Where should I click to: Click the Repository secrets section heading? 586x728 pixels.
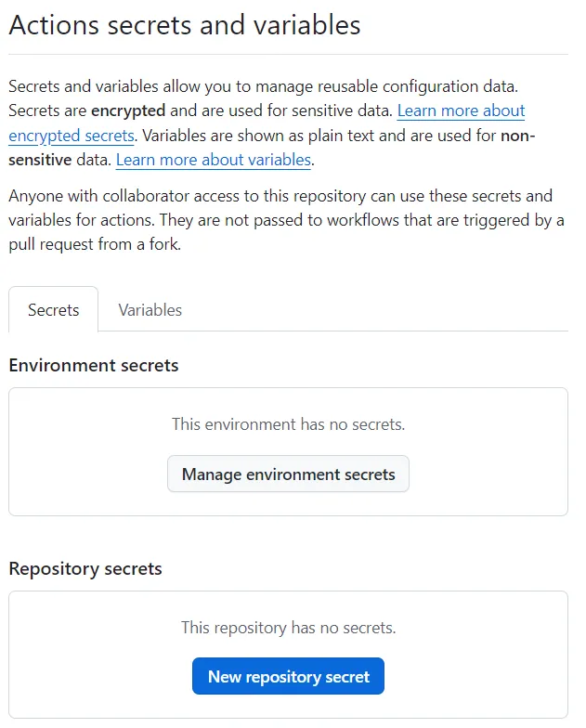tap(85, 568)
